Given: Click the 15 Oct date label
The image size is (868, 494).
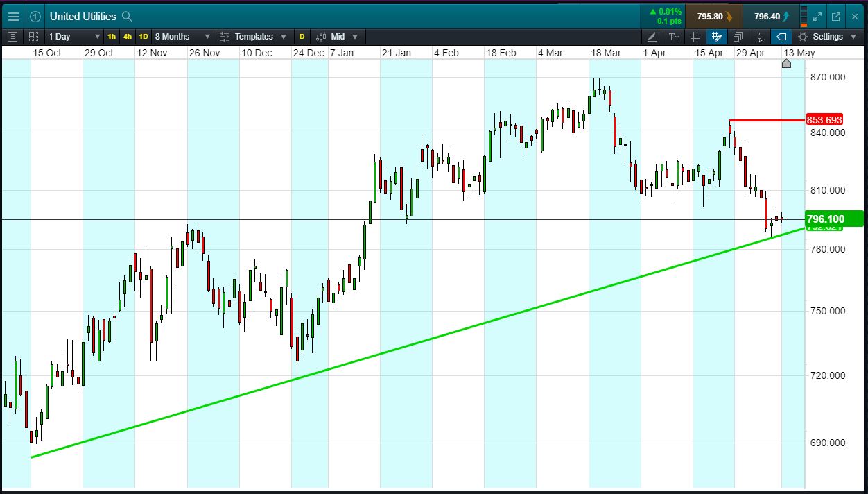Looking at the screenshot, I should (46, 53).
